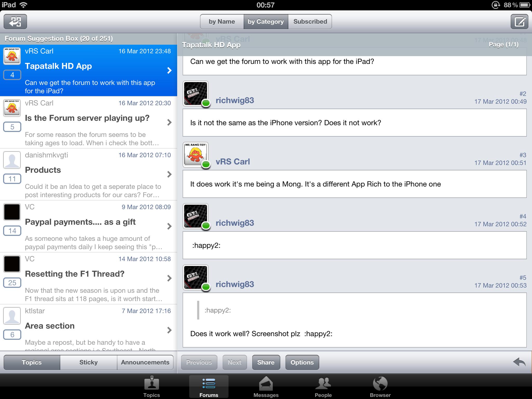Open richwig83's profile link on post #4

[x=235, y=223]
